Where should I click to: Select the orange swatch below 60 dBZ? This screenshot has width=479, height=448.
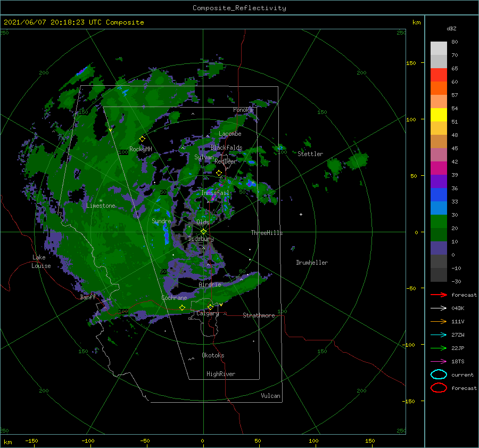pos(439,88)
